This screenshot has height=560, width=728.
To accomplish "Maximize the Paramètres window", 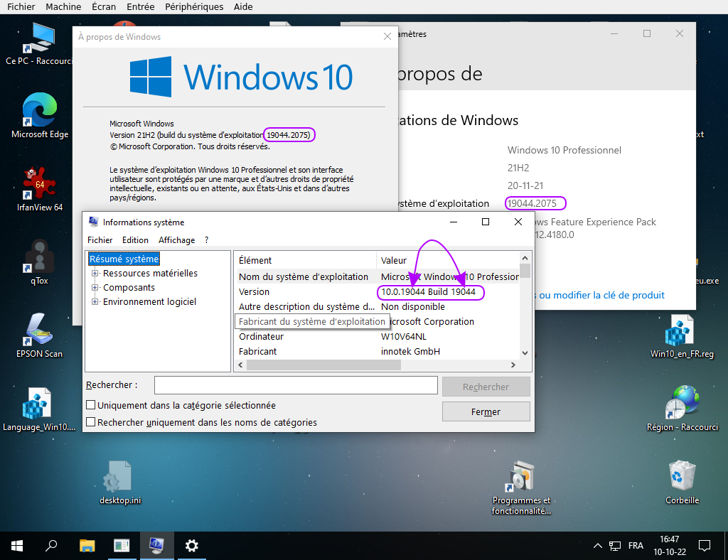I will coord(647,33).
